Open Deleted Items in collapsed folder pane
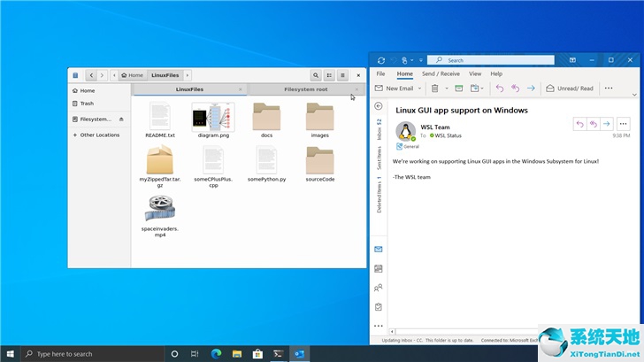 [x=379, y=195]
